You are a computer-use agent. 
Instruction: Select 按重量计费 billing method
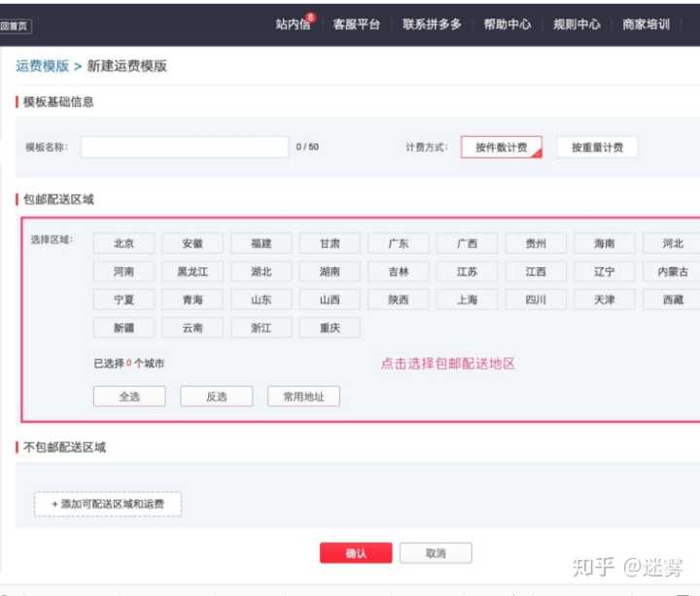point(597,147)
